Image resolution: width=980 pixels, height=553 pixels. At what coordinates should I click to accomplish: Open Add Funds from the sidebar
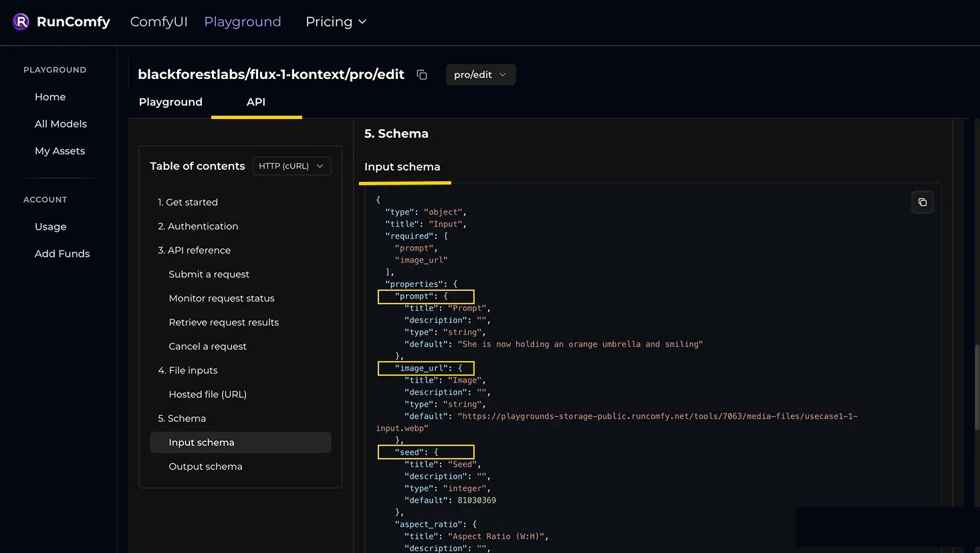click(62, 253)
